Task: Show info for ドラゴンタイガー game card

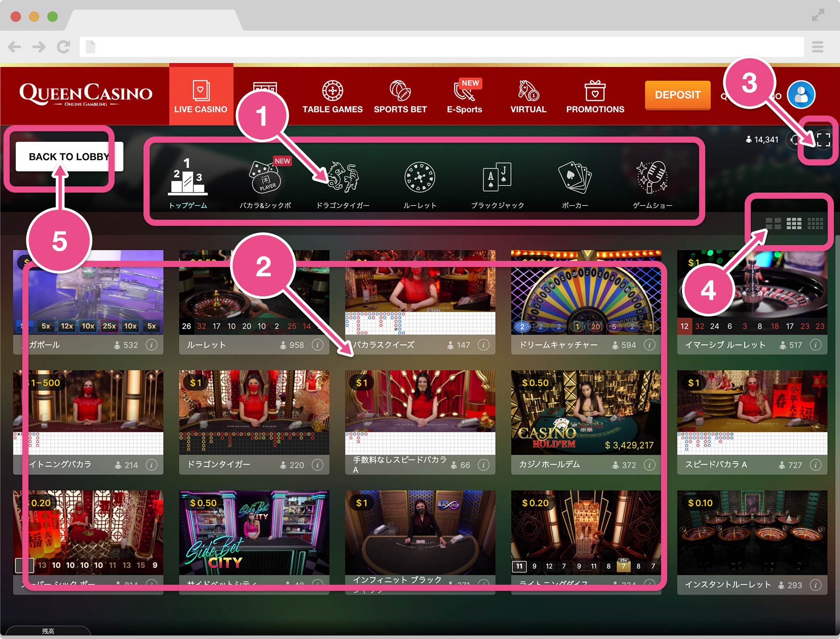Action: coord(318,465)
